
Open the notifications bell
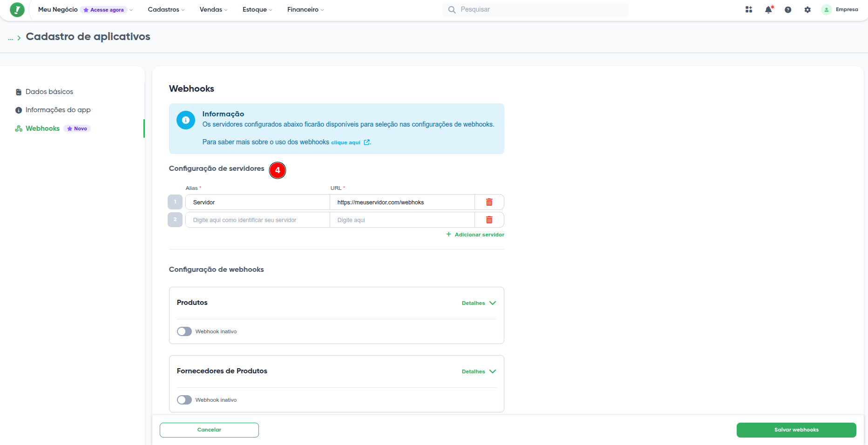click(x=768, y=10)
